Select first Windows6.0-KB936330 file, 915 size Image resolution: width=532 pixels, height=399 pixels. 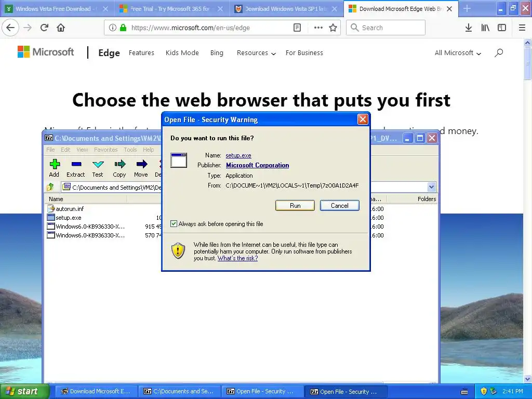pyautogui.click(x=86, y=227)
